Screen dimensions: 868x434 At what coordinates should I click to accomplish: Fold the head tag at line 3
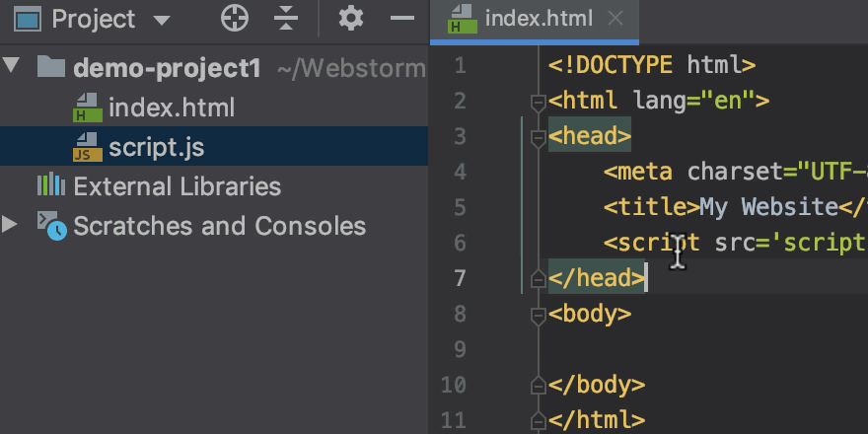click(x=539, y=137)
